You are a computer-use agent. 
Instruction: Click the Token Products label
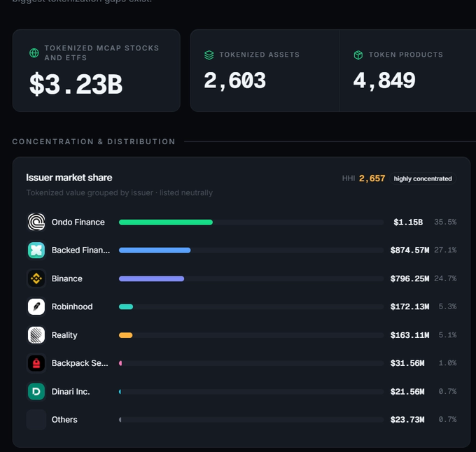(x=406, y=55)
